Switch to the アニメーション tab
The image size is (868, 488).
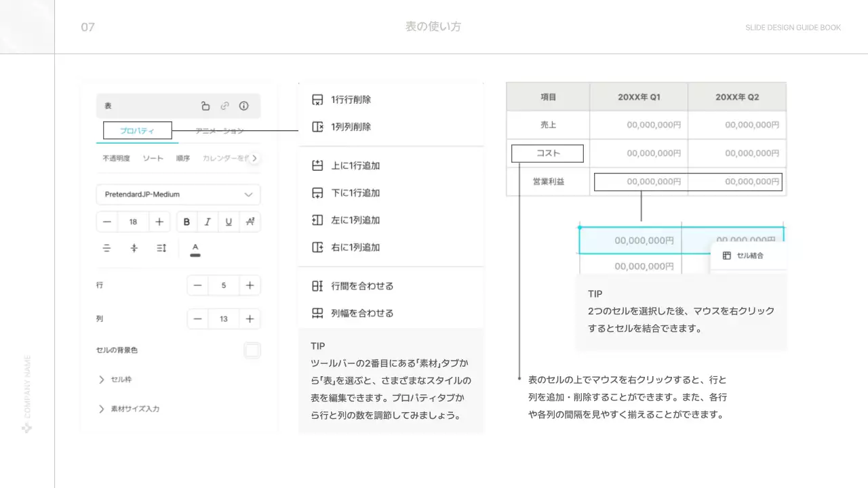(x=219, y=131)
